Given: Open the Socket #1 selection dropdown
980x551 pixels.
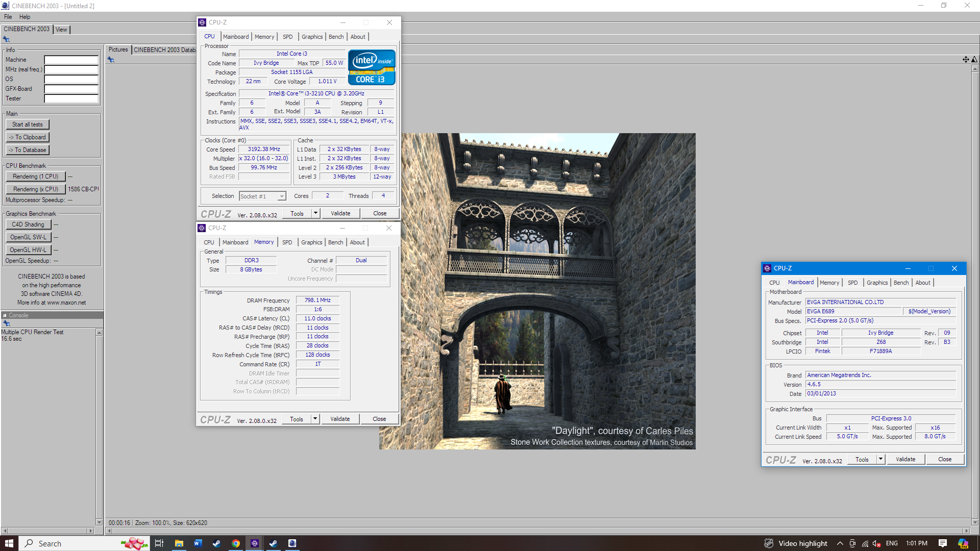Looking at the screenshot, I should click(x=281, y=196).
